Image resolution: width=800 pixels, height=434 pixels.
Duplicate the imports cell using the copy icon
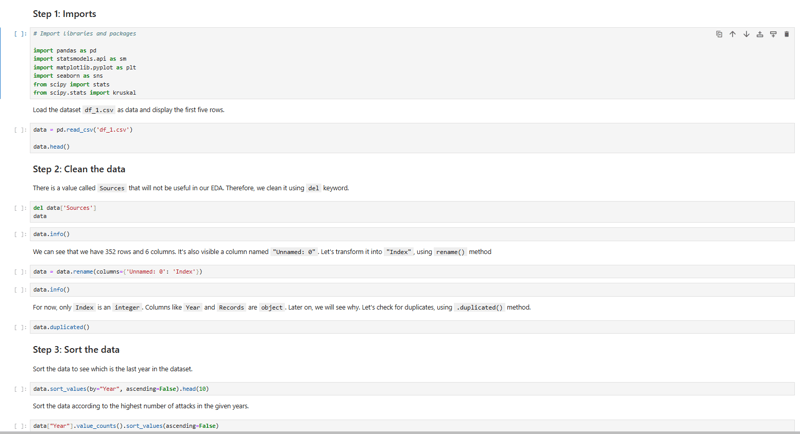[719, 34]
